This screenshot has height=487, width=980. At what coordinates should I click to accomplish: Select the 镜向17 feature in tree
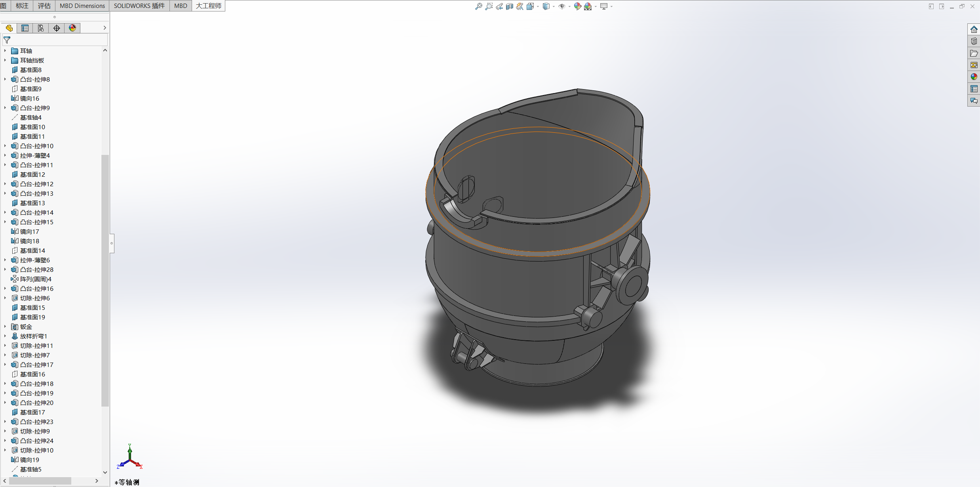tap(29, 231)
